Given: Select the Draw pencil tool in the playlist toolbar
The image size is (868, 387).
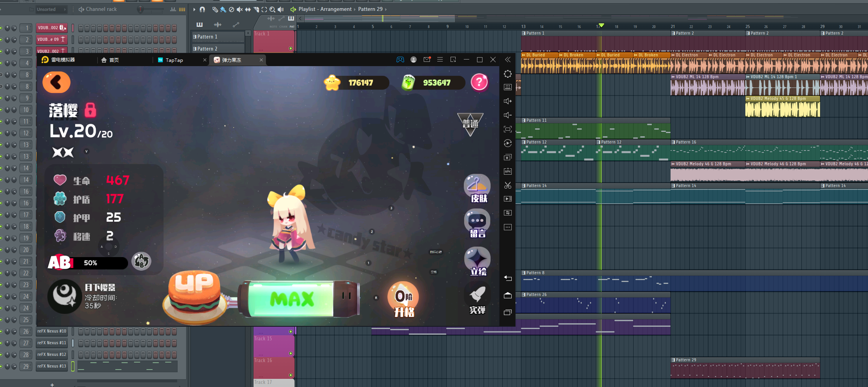Looking at the screenshot, I should pos(215,9).
